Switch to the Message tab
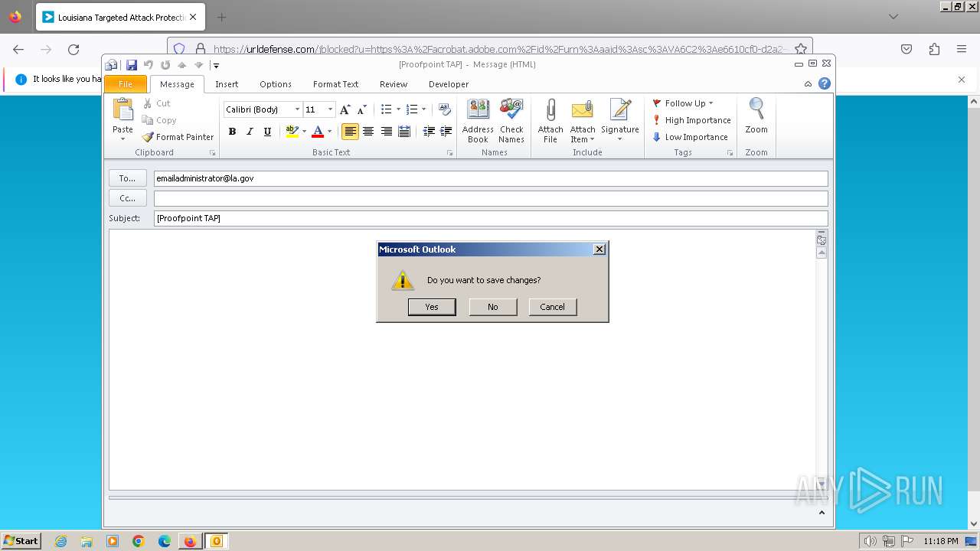The width and height of the screenshot is (980, 551). pos(177,84)
